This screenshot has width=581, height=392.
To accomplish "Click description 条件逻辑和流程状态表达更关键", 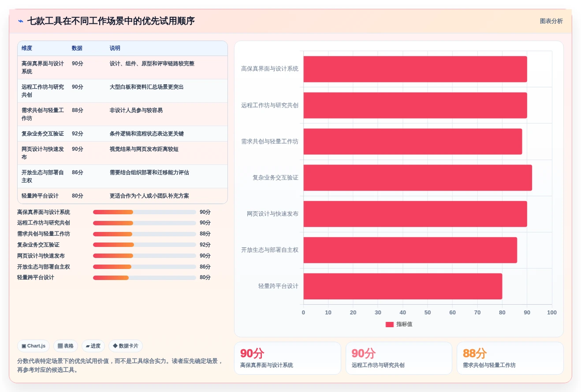I will [147, 134].
